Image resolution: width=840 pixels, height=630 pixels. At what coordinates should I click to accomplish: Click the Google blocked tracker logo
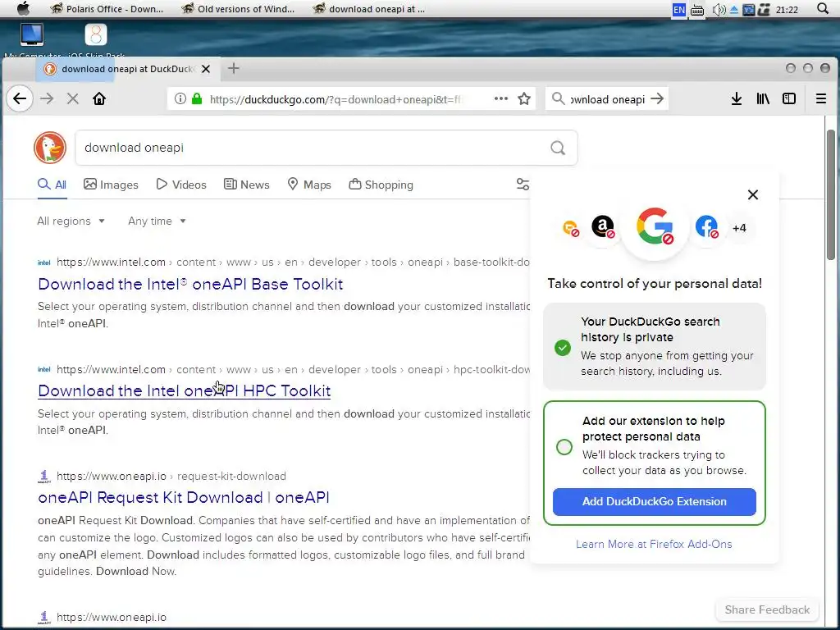click(x=655, y=226)
